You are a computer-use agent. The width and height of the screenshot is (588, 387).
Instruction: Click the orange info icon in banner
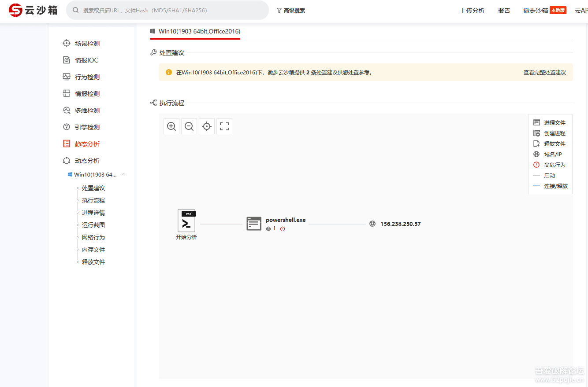168,72
